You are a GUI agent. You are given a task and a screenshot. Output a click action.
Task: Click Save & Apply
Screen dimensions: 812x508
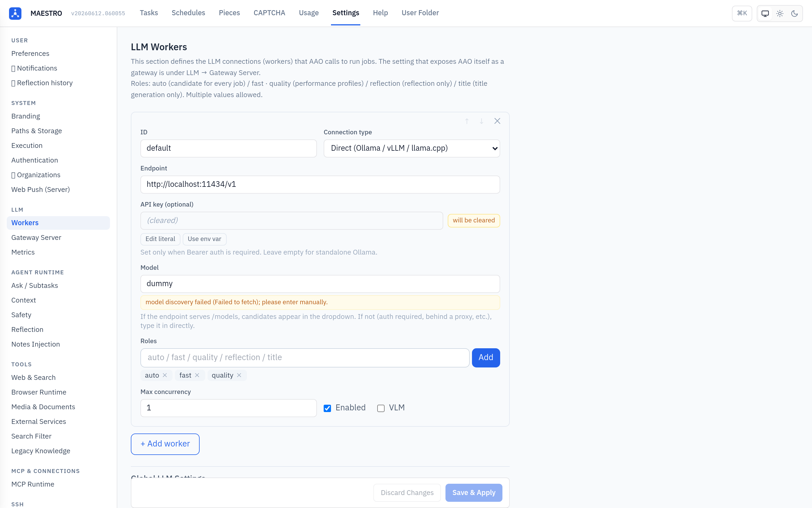pyautogui.click(x=474, y=492)
